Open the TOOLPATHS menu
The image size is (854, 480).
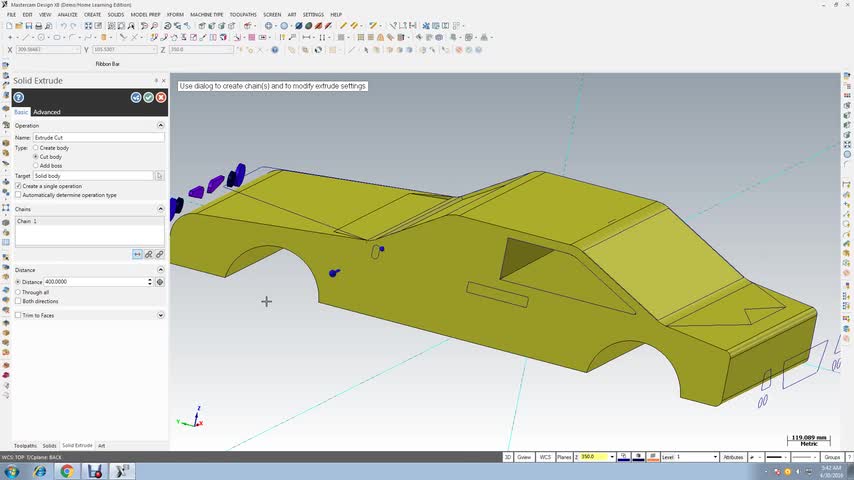click(243, 15)
